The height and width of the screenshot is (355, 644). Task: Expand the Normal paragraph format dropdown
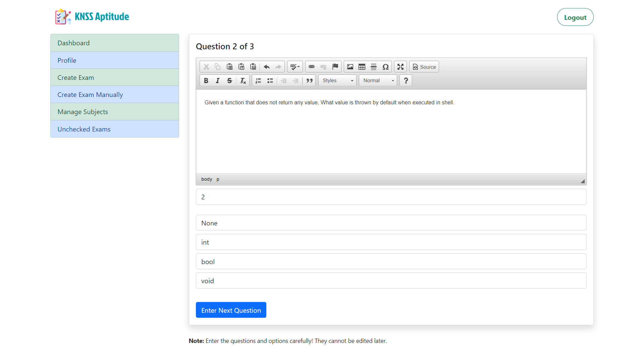pos(378,81)
